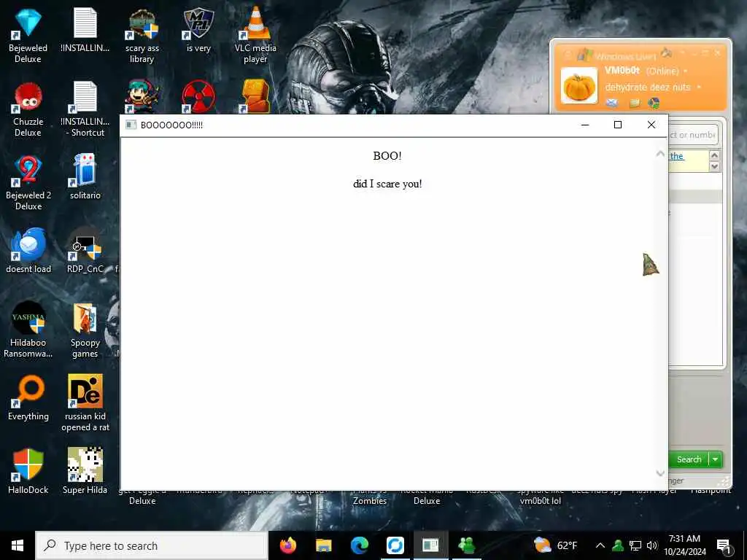Click the 'did I scare you!' text
This screenshot has height=560, width=747.
[387, 184]
